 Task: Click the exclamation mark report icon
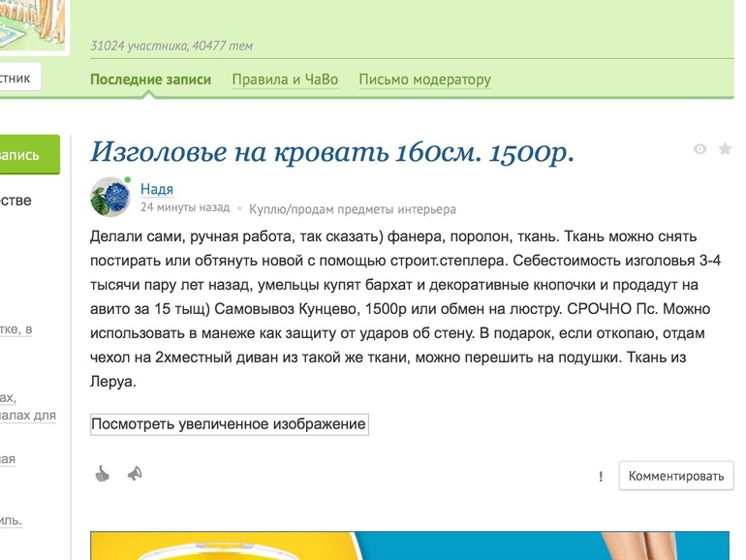[601, 477]
